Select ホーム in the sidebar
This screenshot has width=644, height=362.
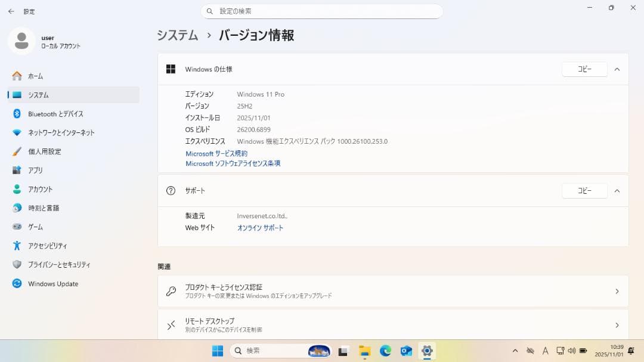pyautogui.click(x=34, y=76)
